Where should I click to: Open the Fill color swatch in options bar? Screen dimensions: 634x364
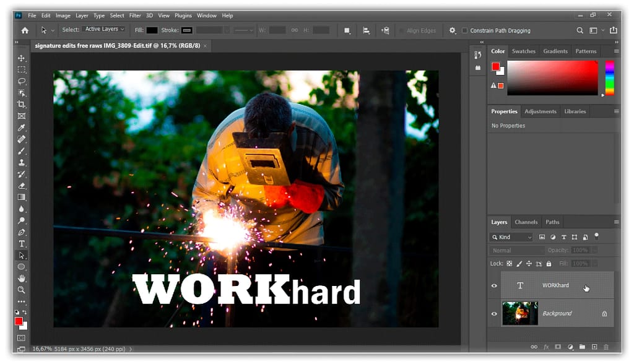[x=152, y=30]
